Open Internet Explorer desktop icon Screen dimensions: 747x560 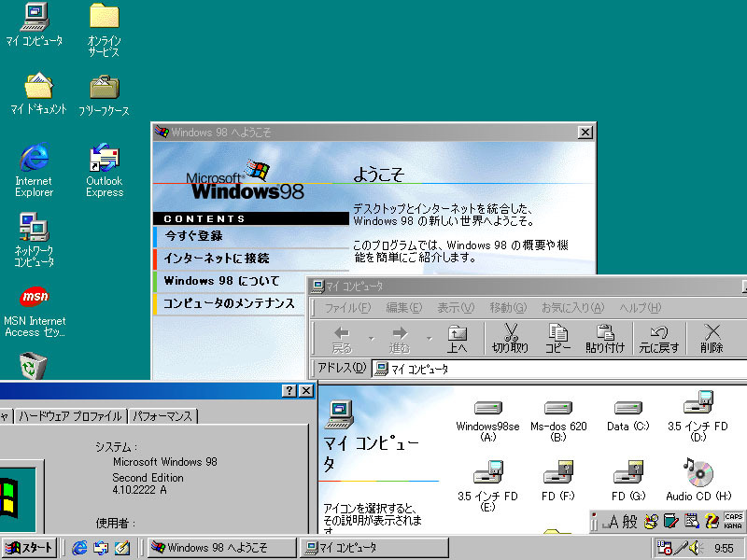(x=34, y=157)
